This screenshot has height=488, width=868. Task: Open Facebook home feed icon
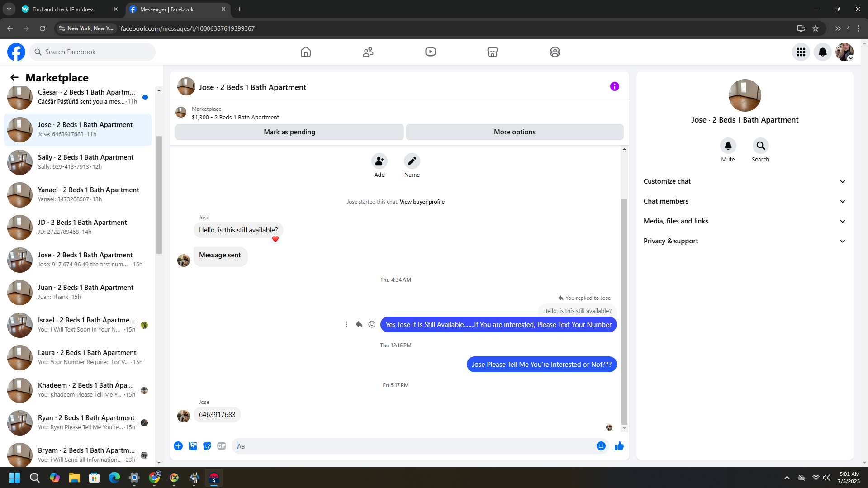(x=306, y=52)
